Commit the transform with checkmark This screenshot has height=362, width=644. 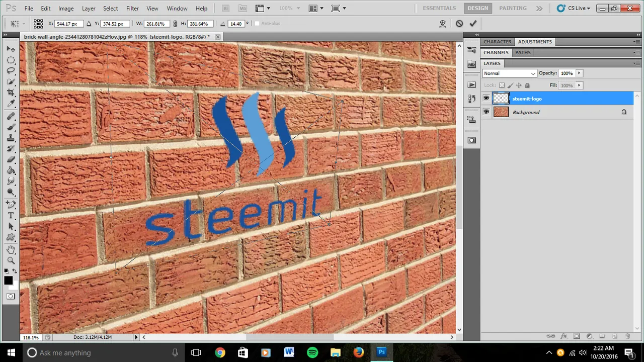coord(472,24)
